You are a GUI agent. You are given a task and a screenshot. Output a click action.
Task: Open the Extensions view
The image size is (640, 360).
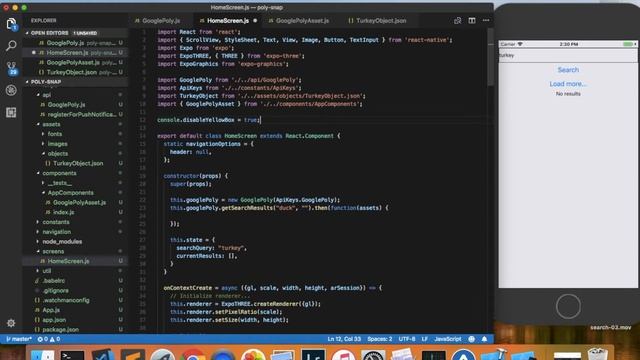(11, 112)
